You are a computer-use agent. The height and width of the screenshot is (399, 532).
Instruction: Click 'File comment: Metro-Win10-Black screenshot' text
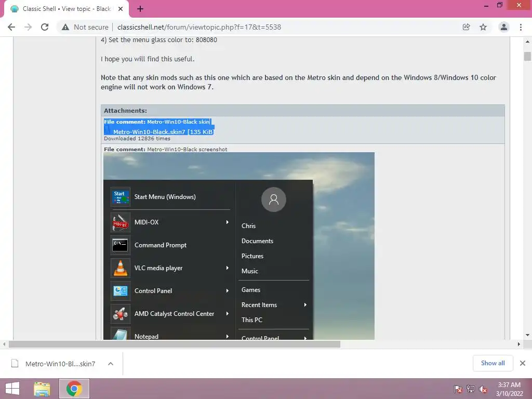166,149
